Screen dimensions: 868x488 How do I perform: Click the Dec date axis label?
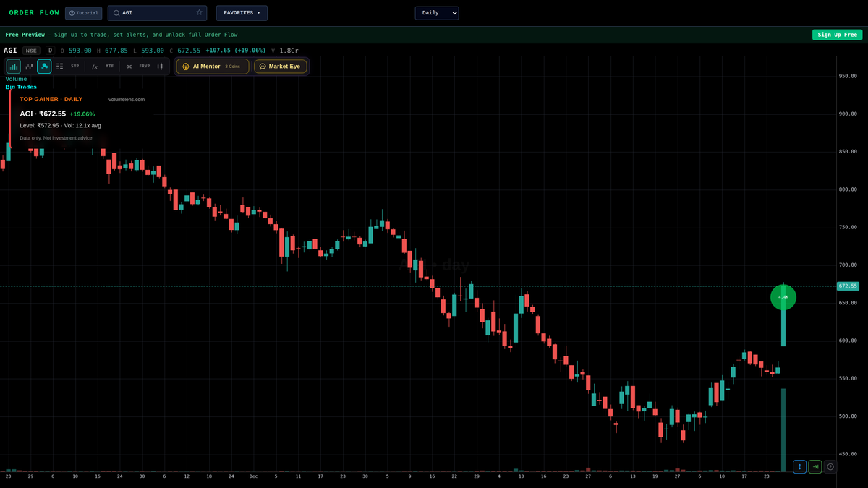click(x=253, y=476)
